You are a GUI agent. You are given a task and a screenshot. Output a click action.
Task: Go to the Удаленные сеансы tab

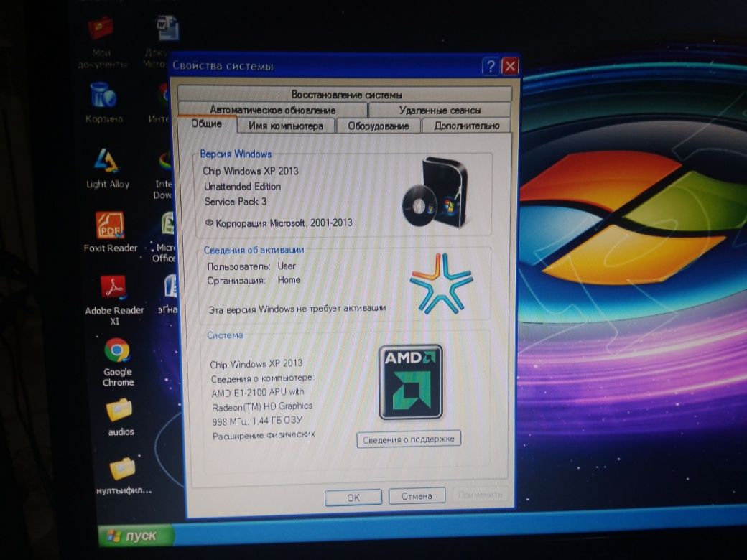coord(440,111)
